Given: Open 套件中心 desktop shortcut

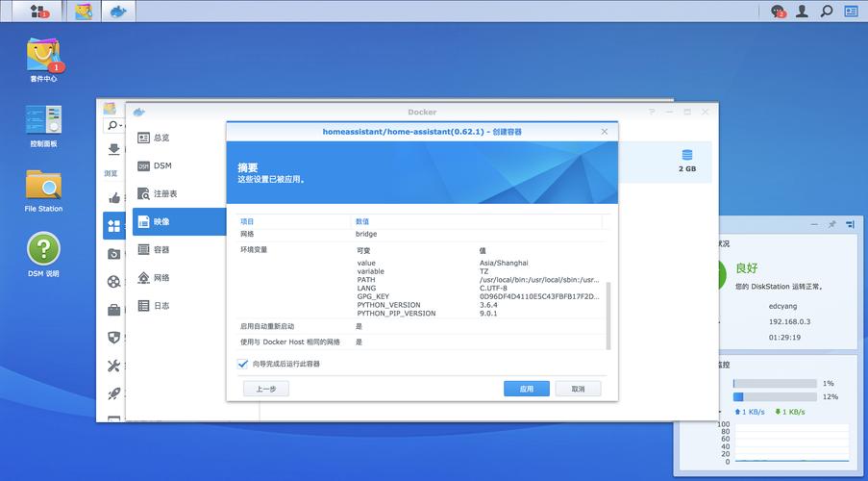Looking at the screenshot, I should tap(43, 60).
